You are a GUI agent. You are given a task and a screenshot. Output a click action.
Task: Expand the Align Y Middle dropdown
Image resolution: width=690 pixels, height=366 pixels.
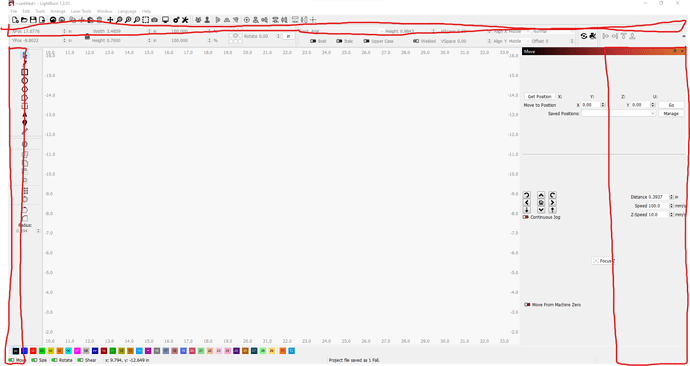click(508, 41)
